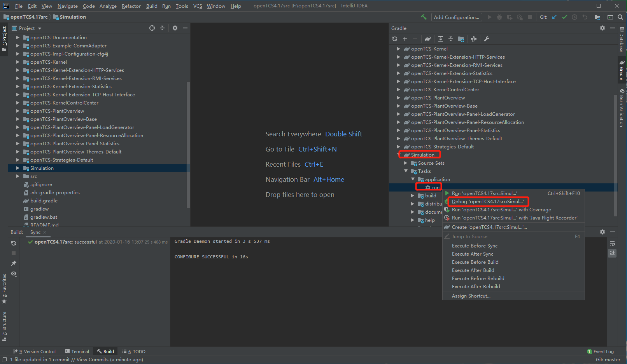Open Gradle Settings wrench icon
Image resolution: width=627 pixels, height=364 pixels.
tap(487, 39)
